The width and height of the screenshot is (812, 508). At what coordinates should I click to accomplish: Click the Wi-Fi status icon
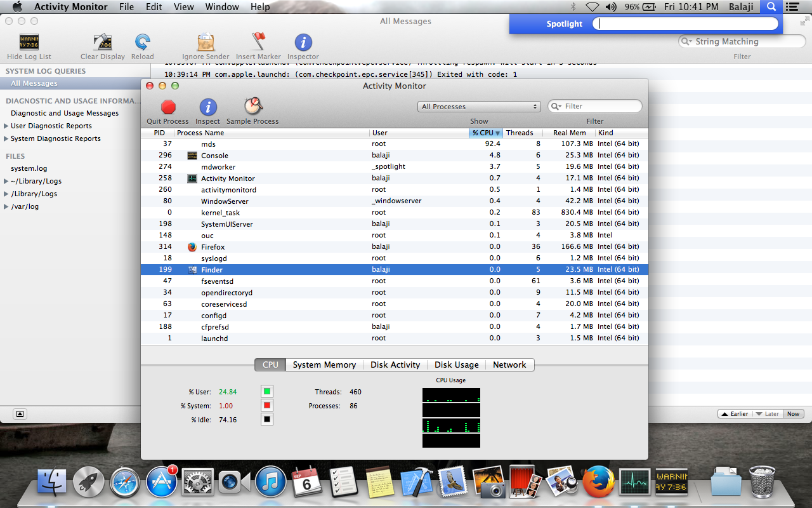[x=593, y=7]
